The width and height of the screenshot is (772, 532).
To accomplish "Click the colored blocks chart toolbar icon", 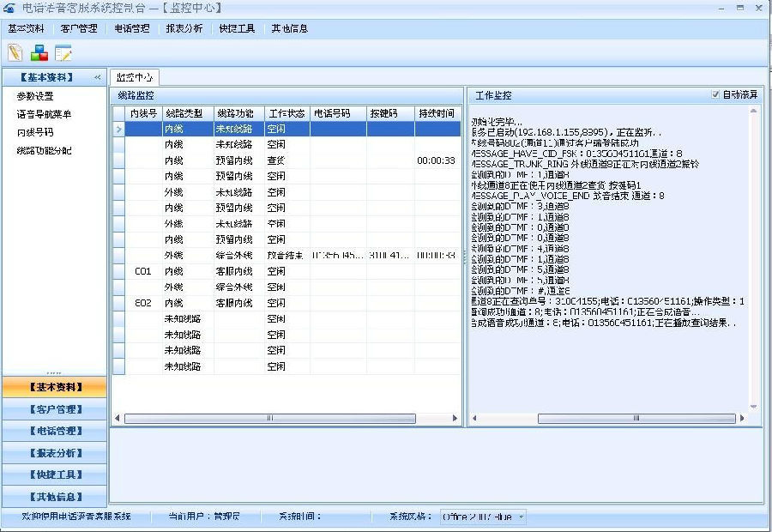I will coord(38,52).
